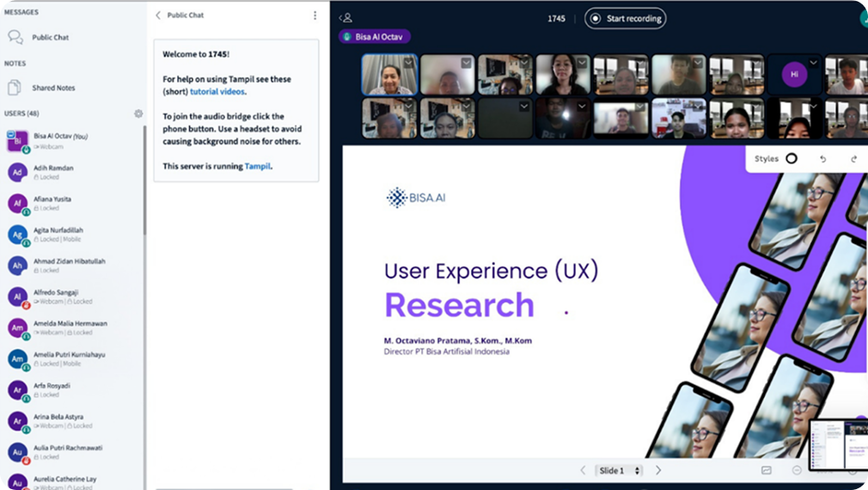Open the users list settings gear
Screen dimensions: 868x490
pos(138,113)
